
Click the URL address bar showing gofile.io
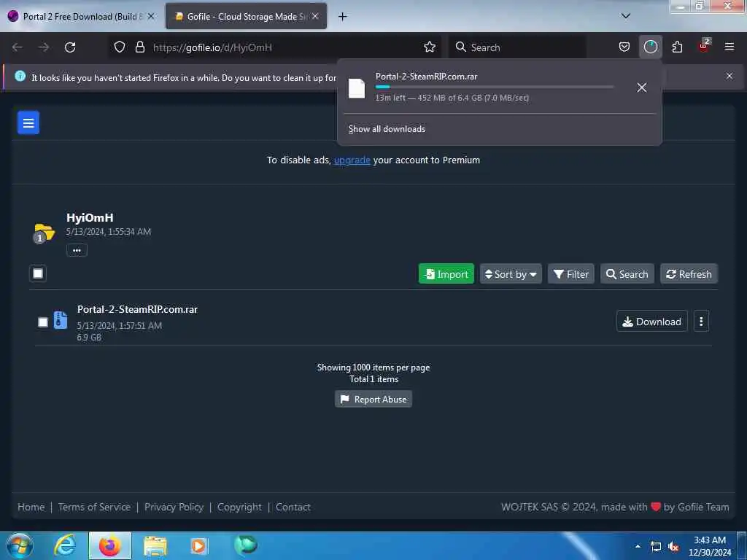(275, 47)
